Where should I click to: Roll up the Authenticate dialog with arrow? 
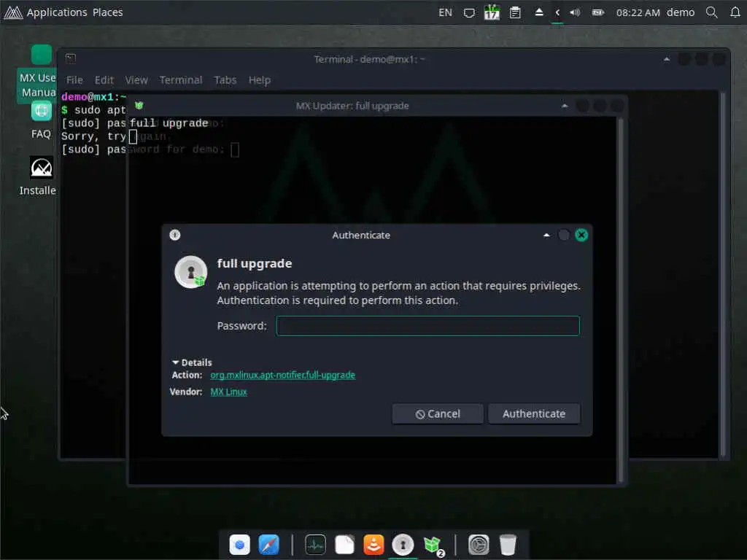coord(546,236)
